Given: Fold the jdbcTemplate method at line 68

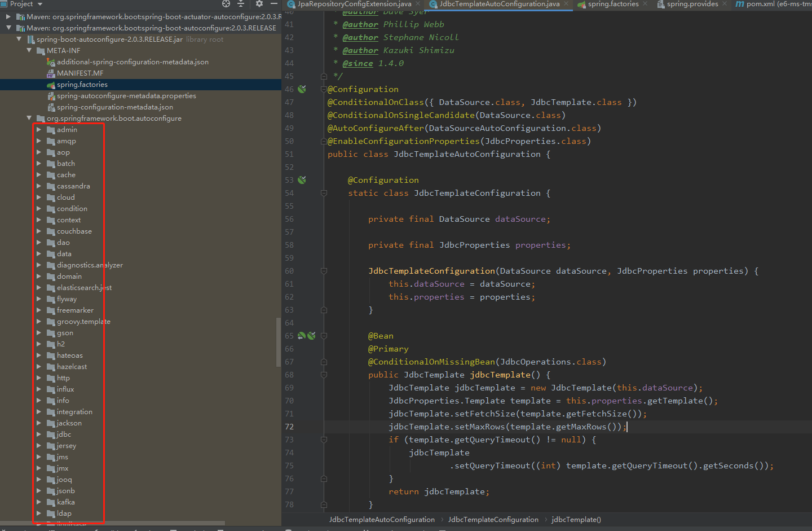Looking at the screenshot, I should point(324,375).
